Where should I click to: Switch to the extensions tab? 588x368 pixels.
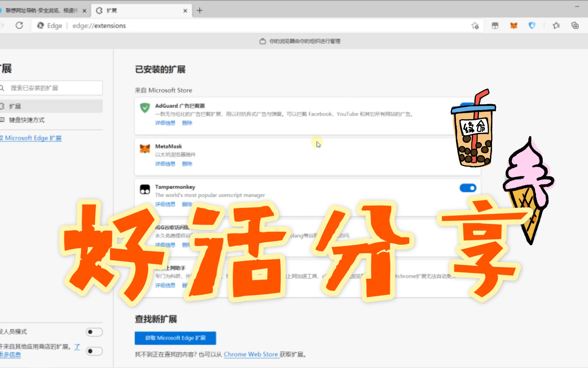(x=141, y=11)
